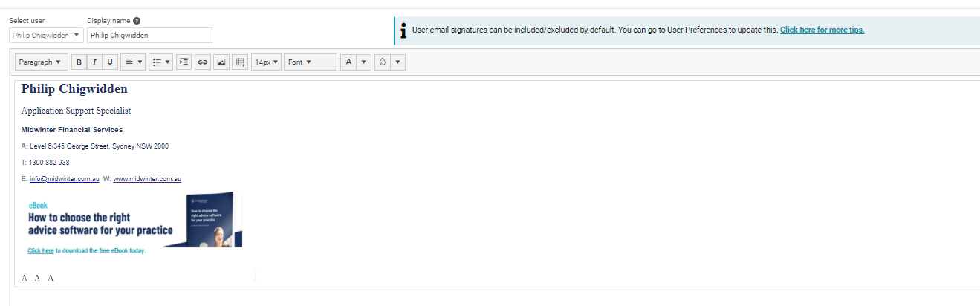Click 'Midwinter Financial Services' text

click(x=72, y=130)
